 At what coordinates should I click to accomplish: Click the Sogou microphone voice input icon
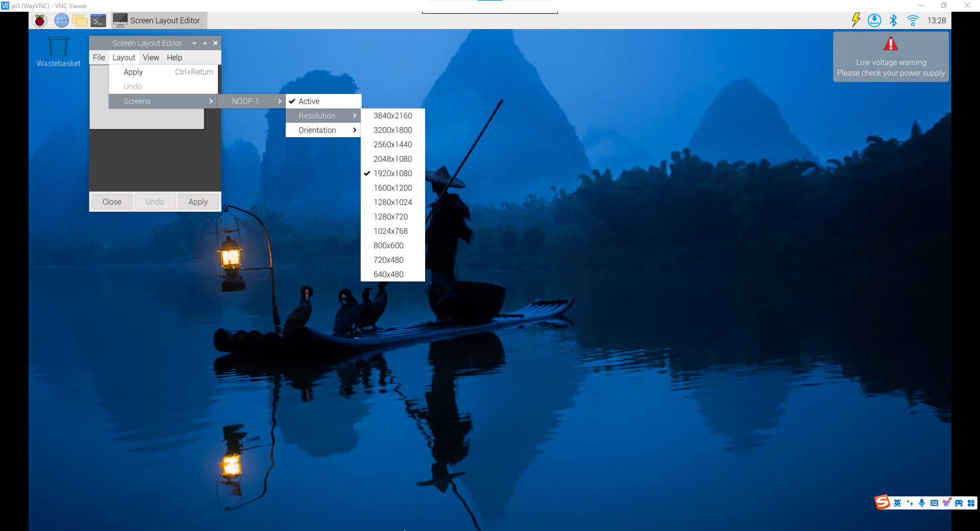pyautogui.click(x=922, y=503)
